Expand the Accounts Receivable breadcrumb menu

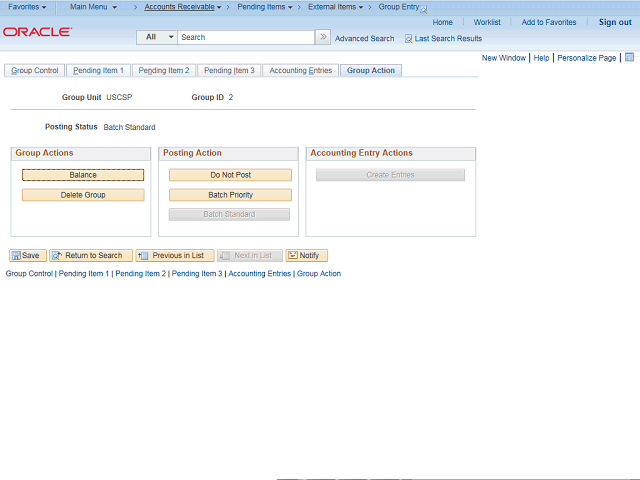pyautogui.click(x=182, y=7)
